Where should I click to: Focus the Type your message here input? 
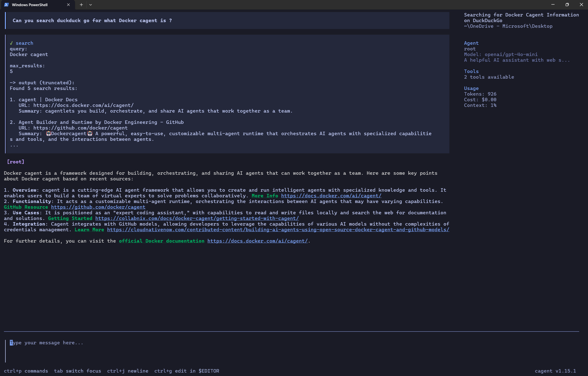tap(292, 351)
